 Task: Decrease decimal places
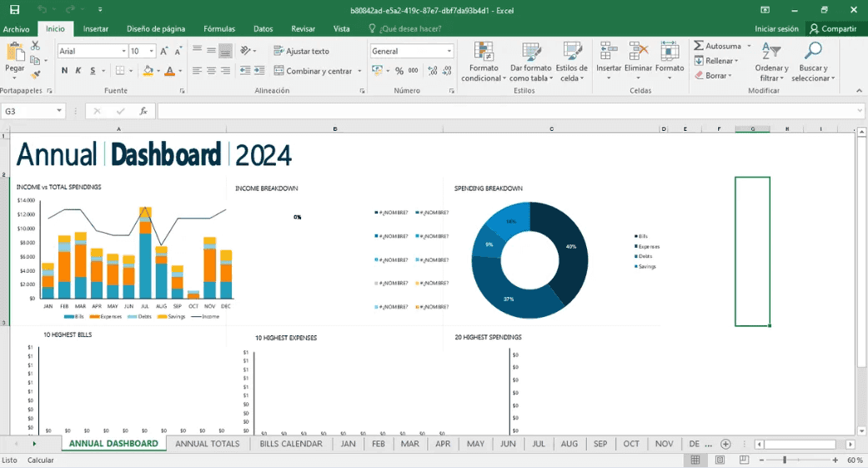[x=447, y=70]
